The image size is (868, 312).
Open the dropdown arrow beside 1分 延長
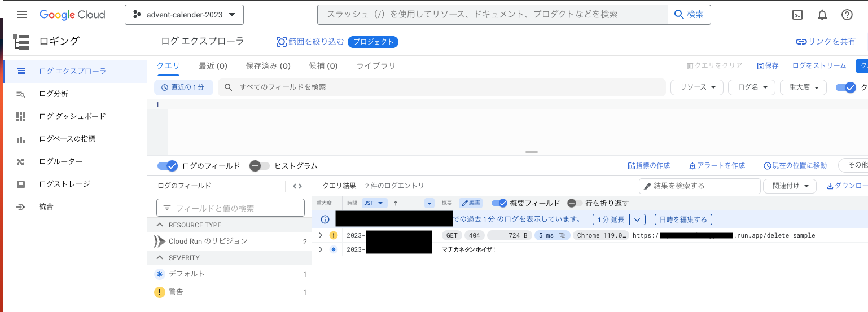638,219
